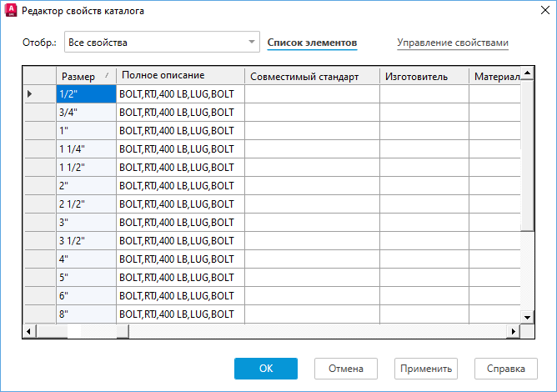Click the 'Совместимый стандарт' column header
Image resolution: width=557 pixels, height=392 pixels.
click(x=312, y=77)
